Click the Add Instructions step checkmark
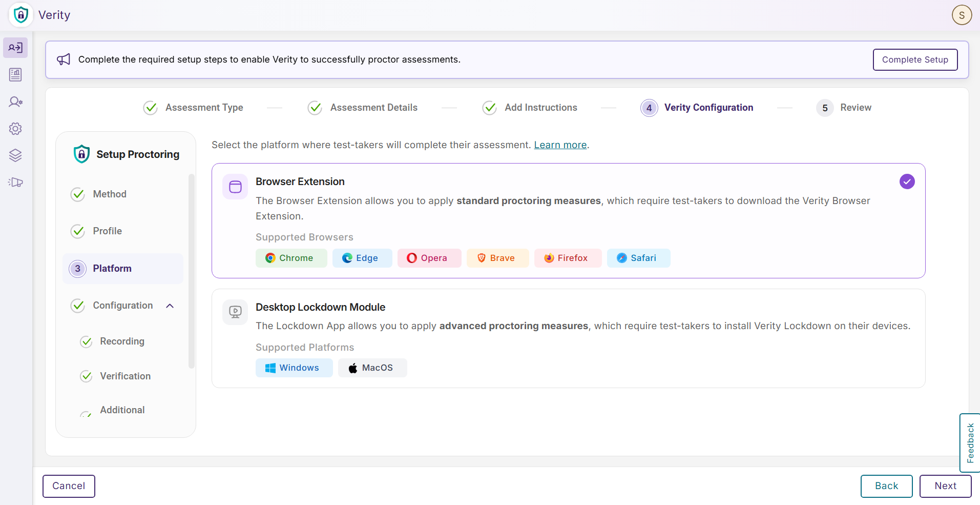Image resolution: width=980 pixels, height=505 pixels. pos(490,108)
